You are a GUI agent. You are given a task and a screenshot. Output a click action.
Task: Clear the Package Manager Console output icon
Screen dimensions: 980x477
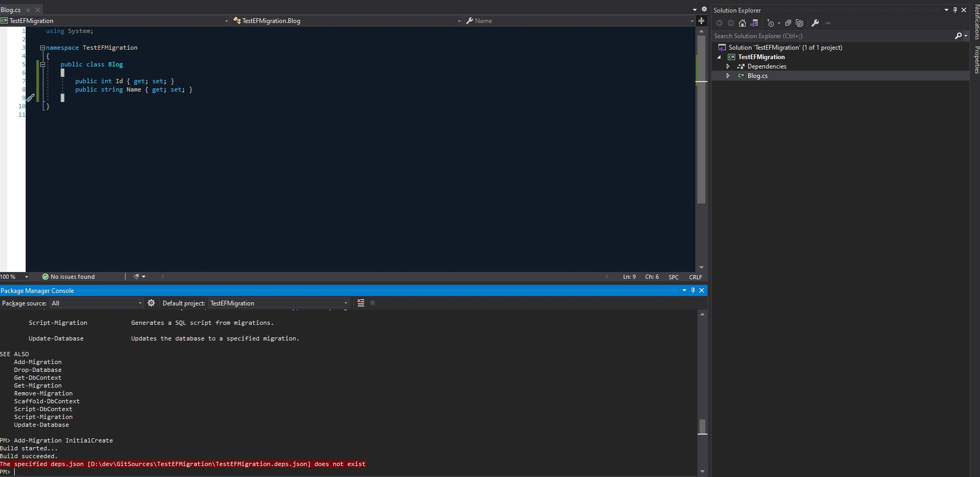[361, 303]
